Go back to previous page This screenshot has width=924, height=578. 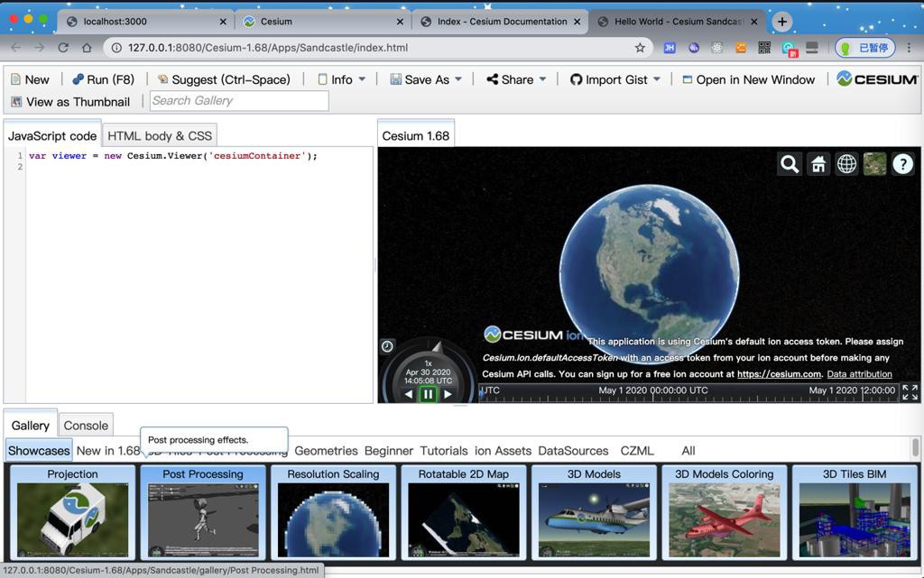[16, 48]
